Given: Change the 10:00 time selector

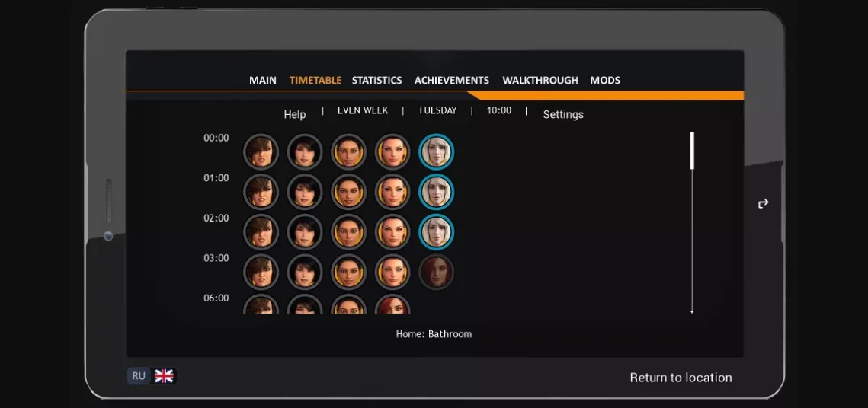Looking at the screenshot, I should coord(499,110).
